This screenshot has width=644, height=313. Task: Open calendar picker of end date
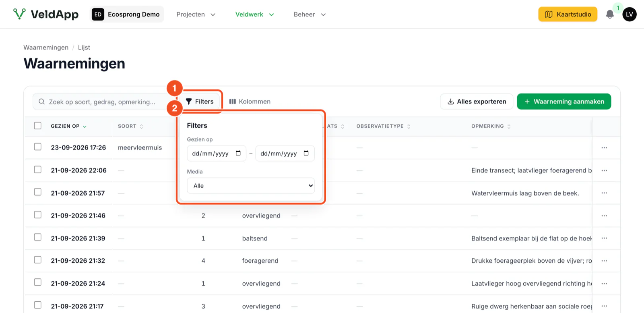(306, 153)
